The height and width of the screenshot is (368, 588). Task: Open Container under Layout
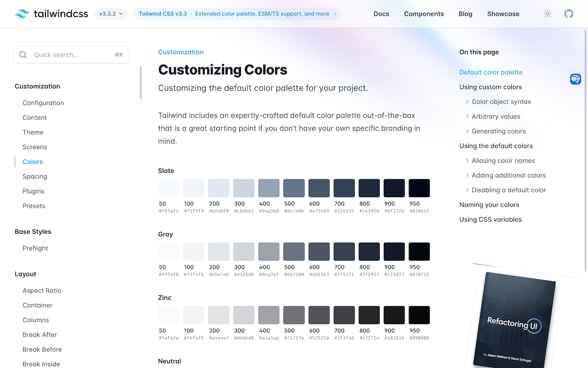38,305
